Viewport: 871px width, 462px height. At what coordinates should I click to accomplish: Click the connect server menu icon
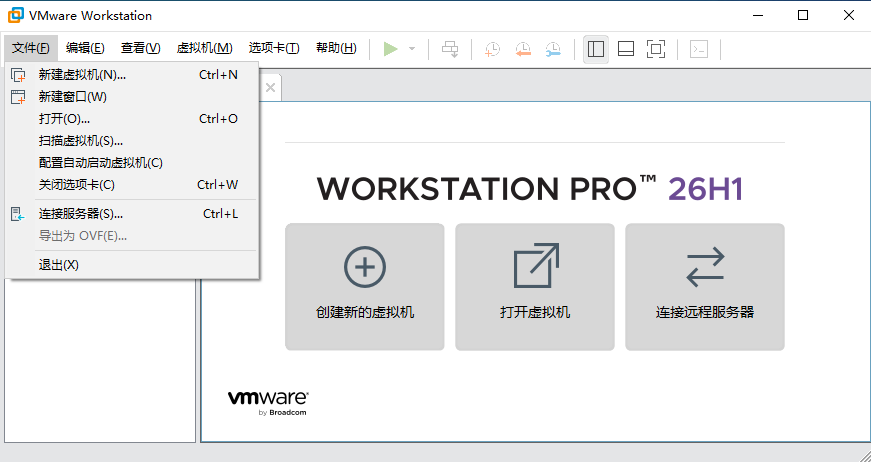pyautogui.click(x=18, y=214)
